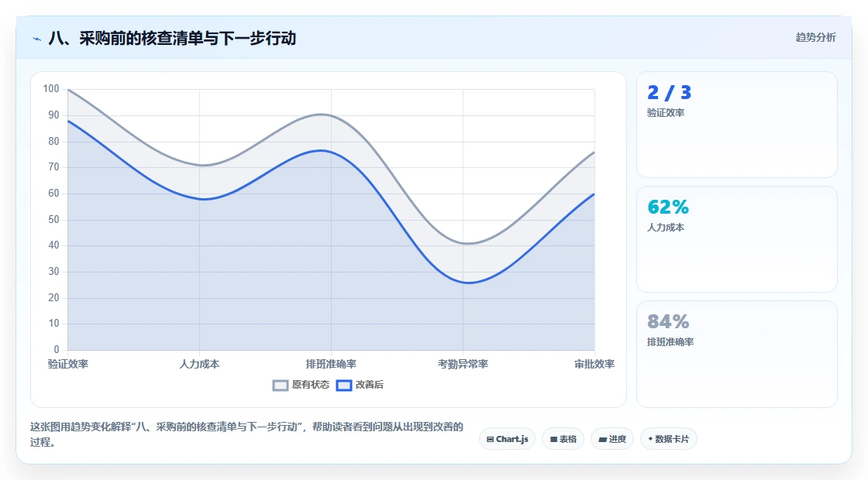Open the 趋势分析 label in the header
Image resolution: width=868 pixels, height=480 pixels.
(815, 38)
